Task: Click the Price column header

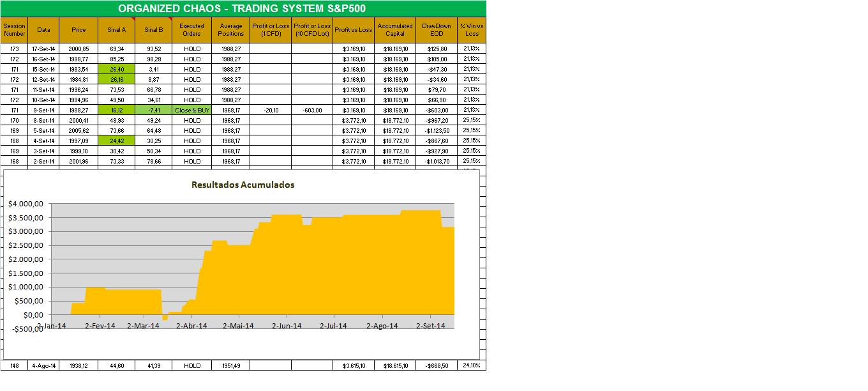Action: (x=79, y=30)
